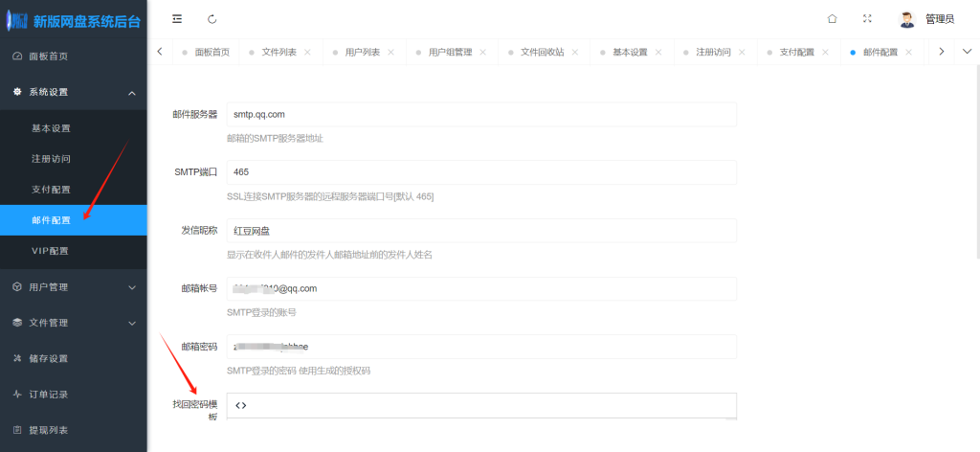This screenshot has height=452, width=980.
Task: Expand the 用户管理 sidebar section
Action: [73, 287]
